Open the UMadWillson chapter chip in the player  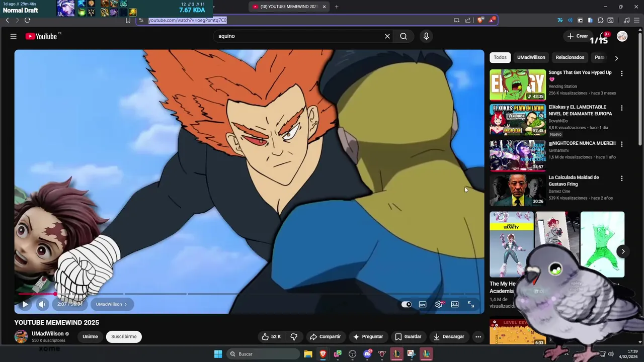tap(111, 304)
